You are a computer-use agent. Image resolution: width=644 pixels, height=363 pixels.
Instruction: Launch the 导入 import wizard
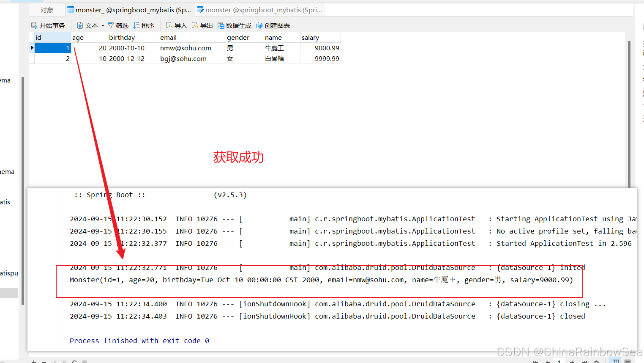tap(169, 26)
